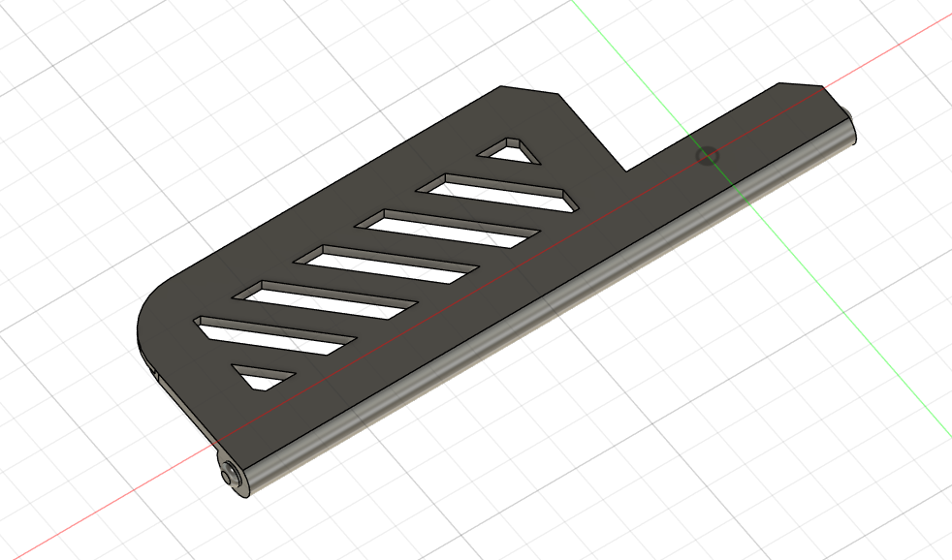Pick the triangular cutout nearest the plate's notch
This screenshot has height=560, width=952.
(x=509, y=151)
